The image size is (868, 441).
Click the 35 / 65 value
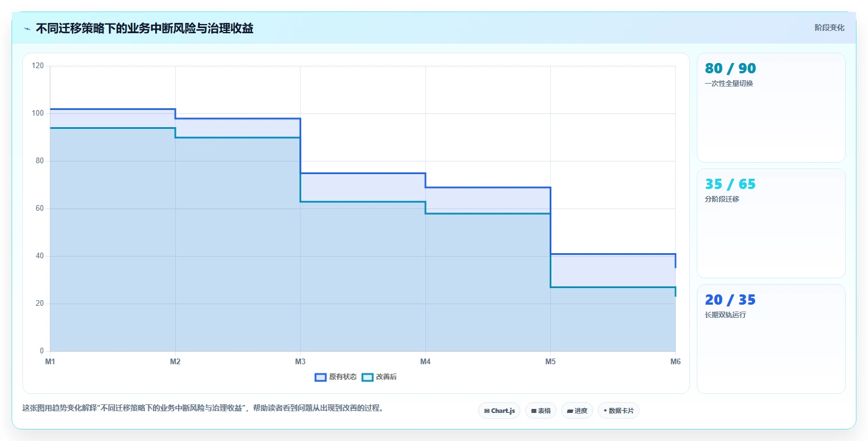pyautogui.click(x=730, y=184)
